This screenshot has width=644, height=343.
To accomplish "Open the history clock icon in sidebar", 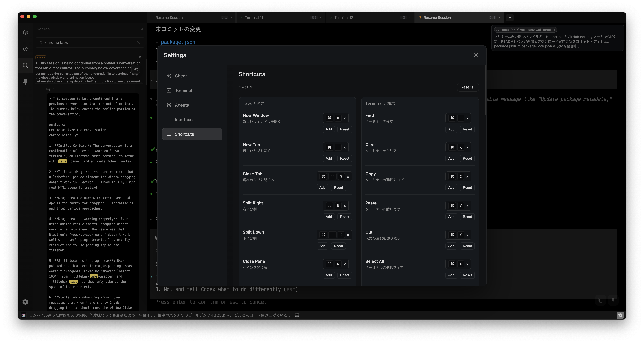I will pyautogui.click(x=25, y=49).
